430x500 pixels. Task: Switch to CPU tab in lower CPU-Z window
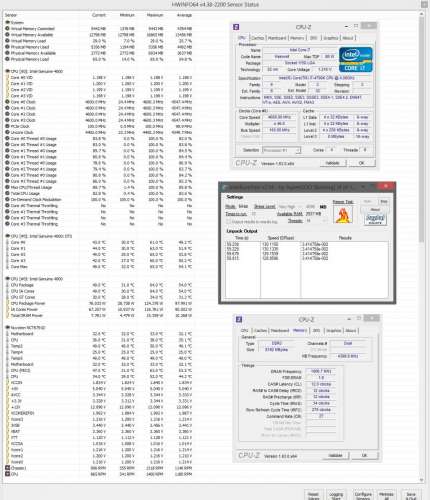245,331
